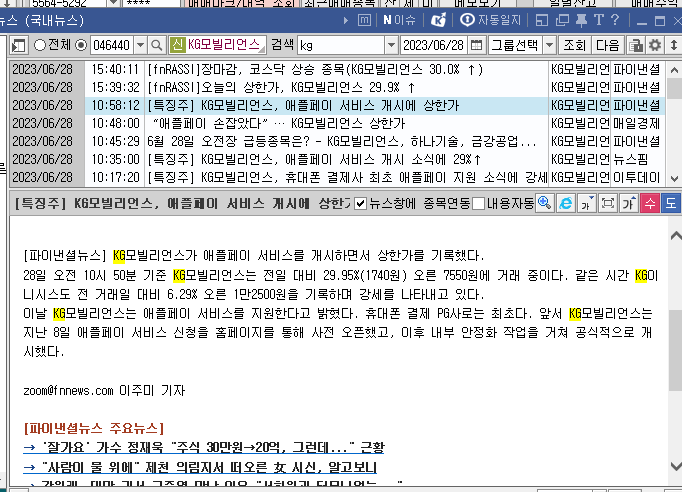
Task: Click the small play arrow in title bar
Action: click(x=346, y=20)
